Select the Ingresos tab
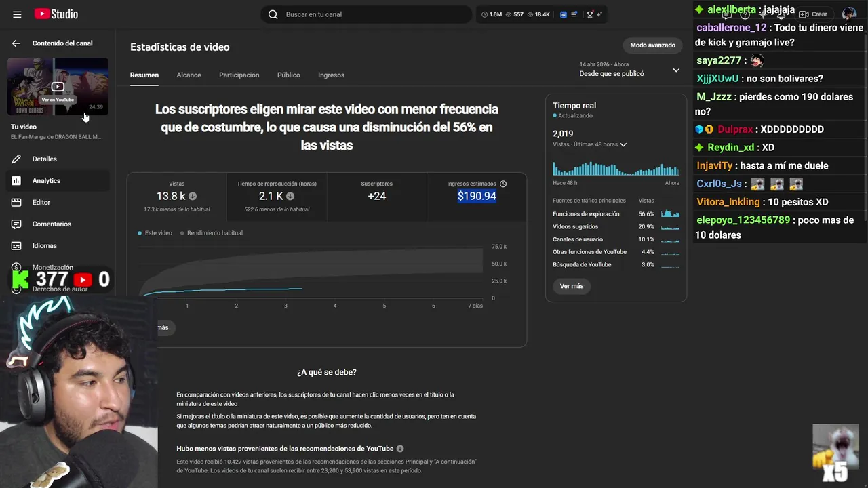This screenshot has height=488, width=868. click(331, 75)
